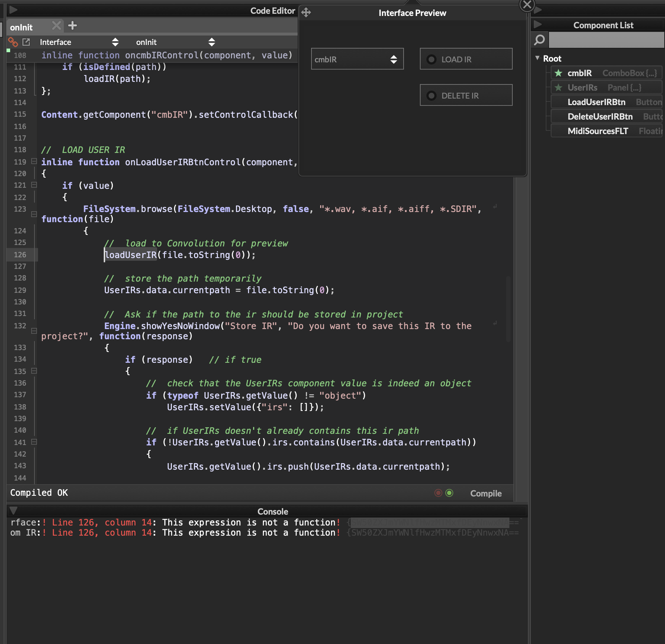Click the Component List fold triangle

[538, 24]
